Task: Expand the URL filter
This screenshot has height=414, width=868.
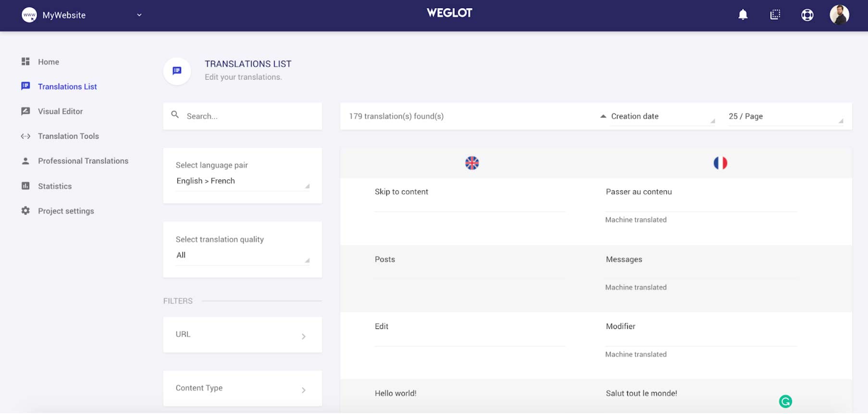Action: [243, 335]
